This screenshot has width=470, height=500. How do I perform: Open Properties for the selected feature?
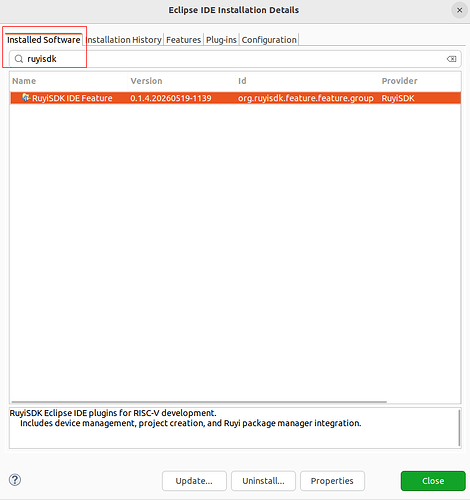(x=332, y=481)
